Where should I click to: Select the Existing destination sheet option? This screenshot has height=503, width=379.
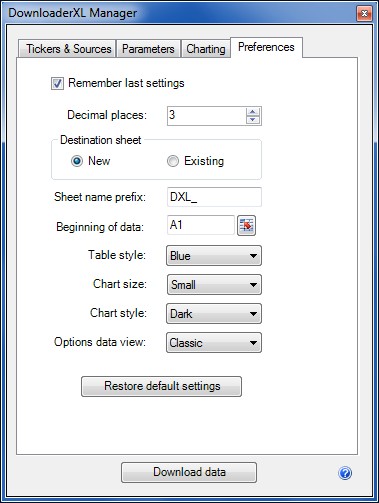(173, 161)
